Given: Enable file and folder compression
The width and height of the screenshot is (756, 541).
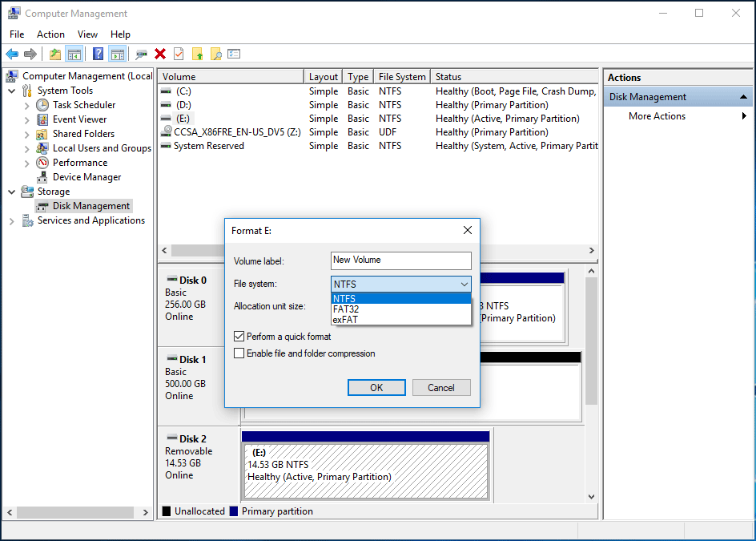Looking at the screenshot, I should point(237,353).
